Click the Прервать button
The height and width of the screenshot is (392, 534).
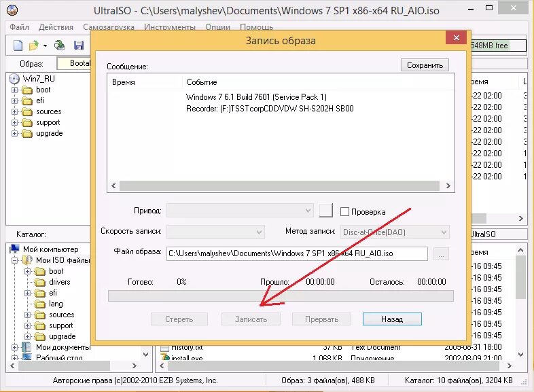321,319
